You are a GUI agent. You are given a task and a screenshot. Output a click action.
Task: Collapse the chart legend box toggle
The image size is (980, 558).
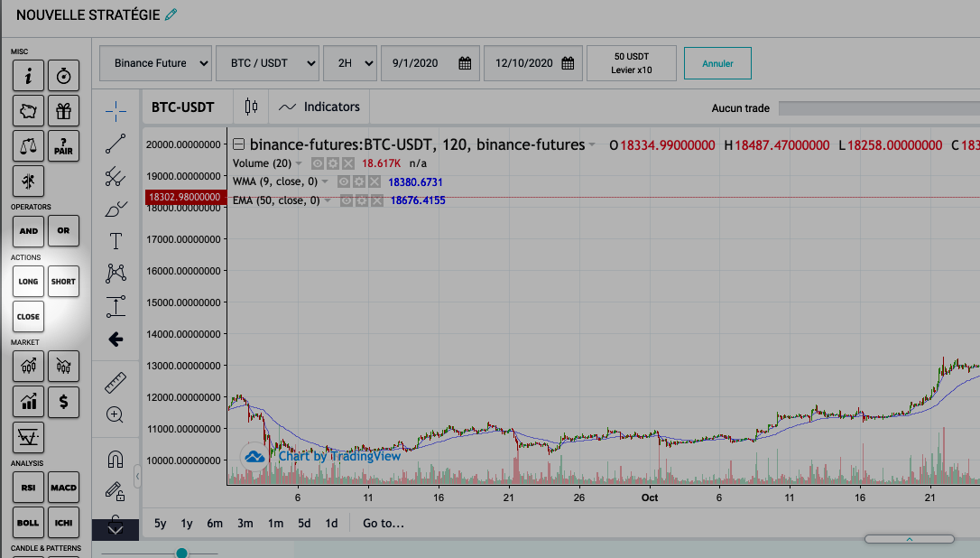tap(239, 144)
